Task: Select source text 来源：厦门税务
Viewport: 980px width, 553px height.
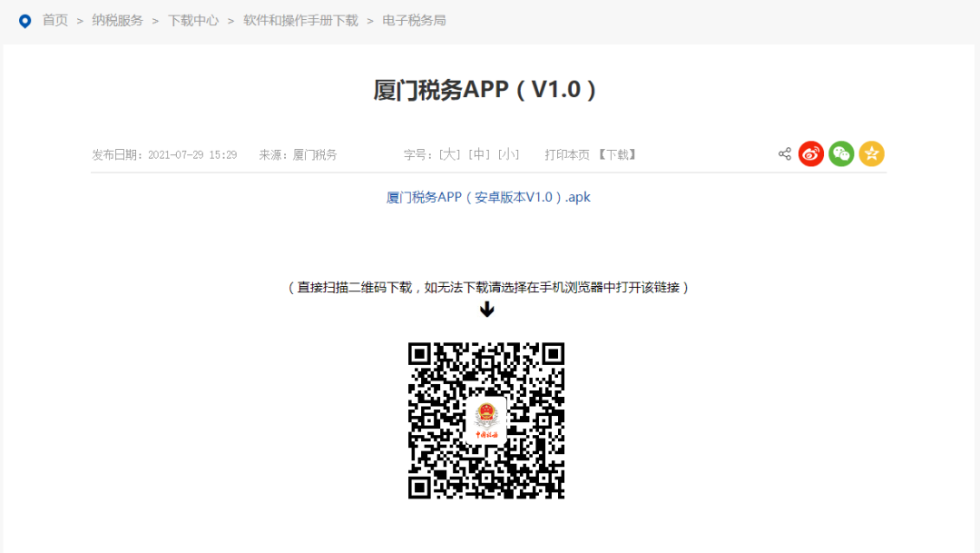Action: [x=298, y=154]
